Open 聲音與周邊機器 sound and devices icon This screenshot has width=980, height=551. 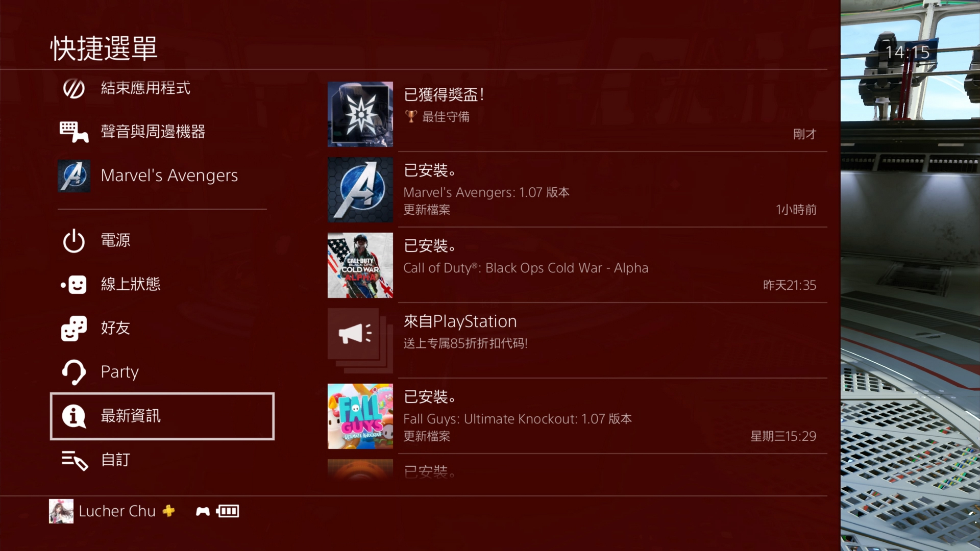[x=74, y=132]
